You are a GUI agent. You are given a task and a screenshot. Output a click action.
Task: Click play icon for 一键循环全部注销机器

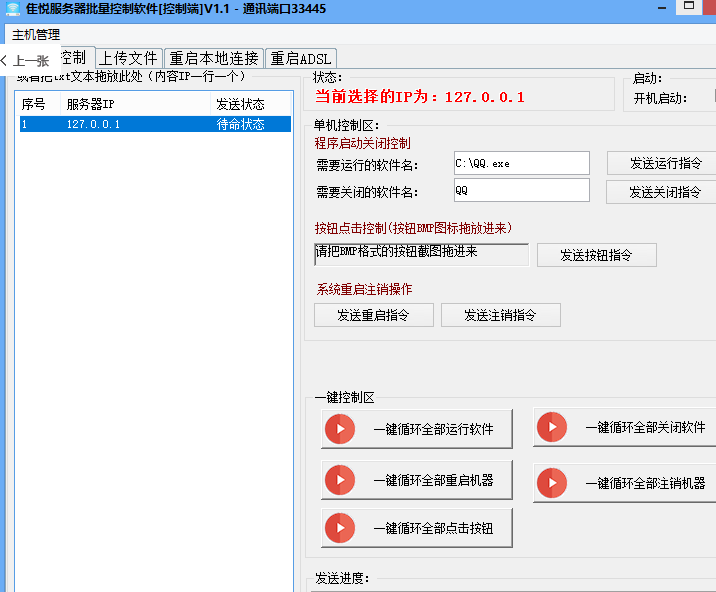click(x=551, y=483)
